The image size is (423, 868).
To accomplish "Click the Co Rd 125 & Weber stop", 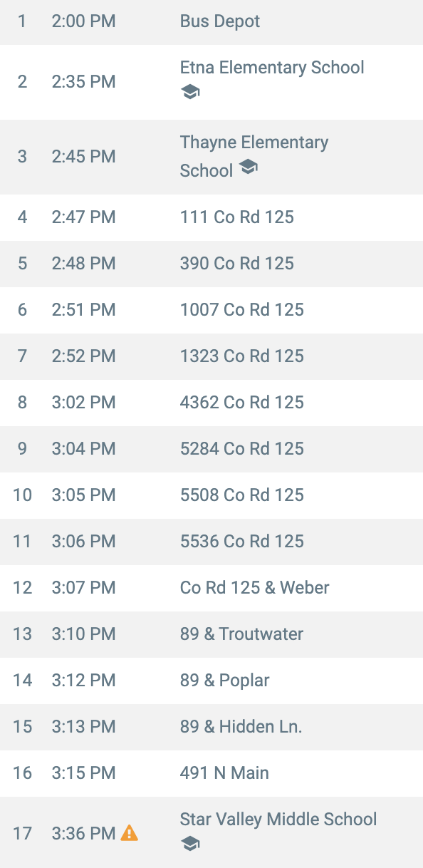I will pos(211,587).
